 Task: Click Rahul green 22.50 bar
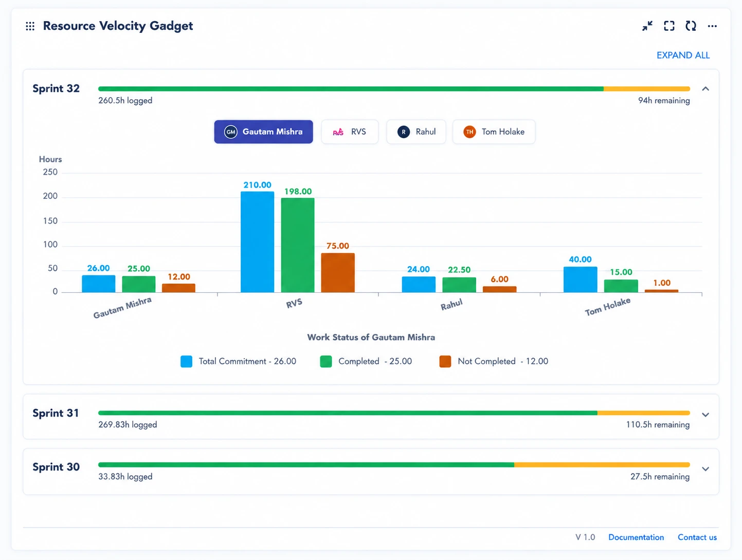[x=459, y=285]
